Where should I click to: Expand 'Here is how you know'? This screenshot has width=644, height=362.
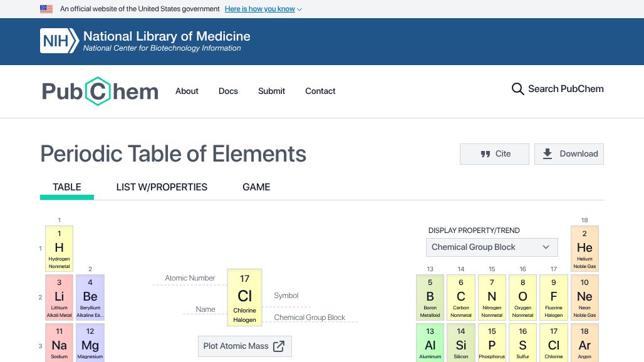pyautogui.click(x=263, y=9)
